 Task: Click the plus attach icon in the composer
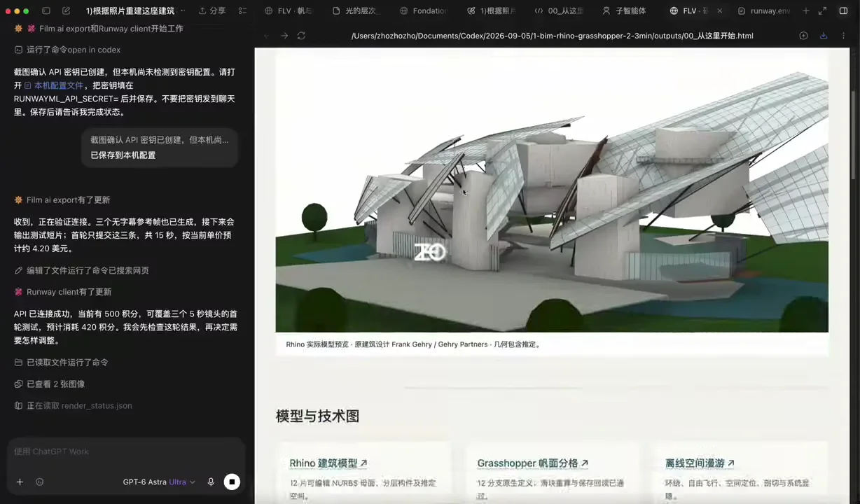(20, 482)
